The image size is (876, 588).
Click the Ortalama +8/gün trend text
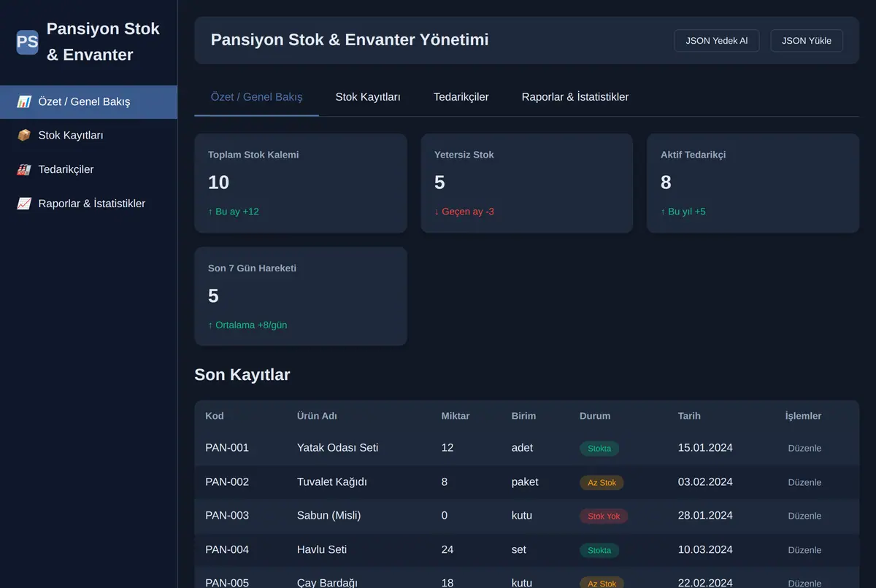247,325
